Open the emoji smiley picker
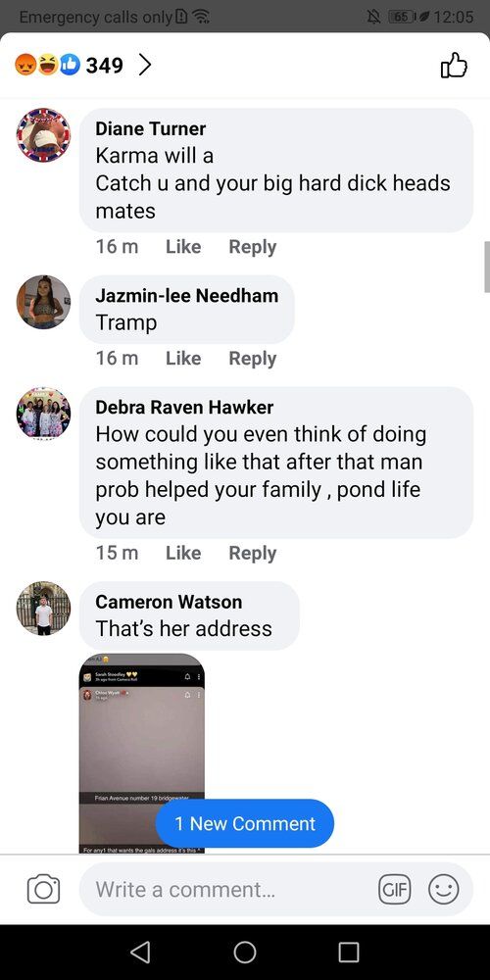The height and width of the screenshot is (980, 490). [444, 889]
